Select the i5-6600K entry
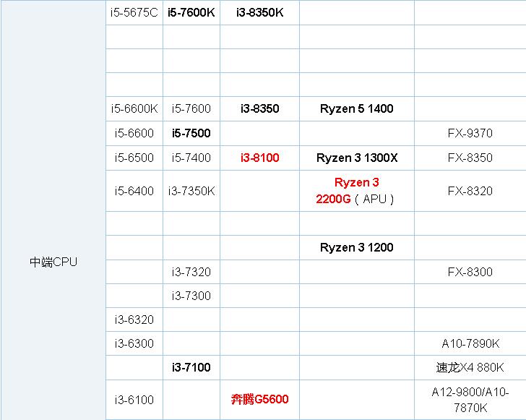The height and width of the screenshot is (420, 526). 134,109
